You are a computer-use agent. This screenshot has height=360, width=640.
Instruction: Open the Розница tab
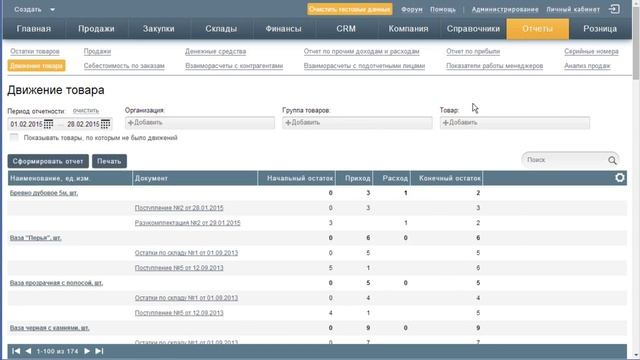600,29
